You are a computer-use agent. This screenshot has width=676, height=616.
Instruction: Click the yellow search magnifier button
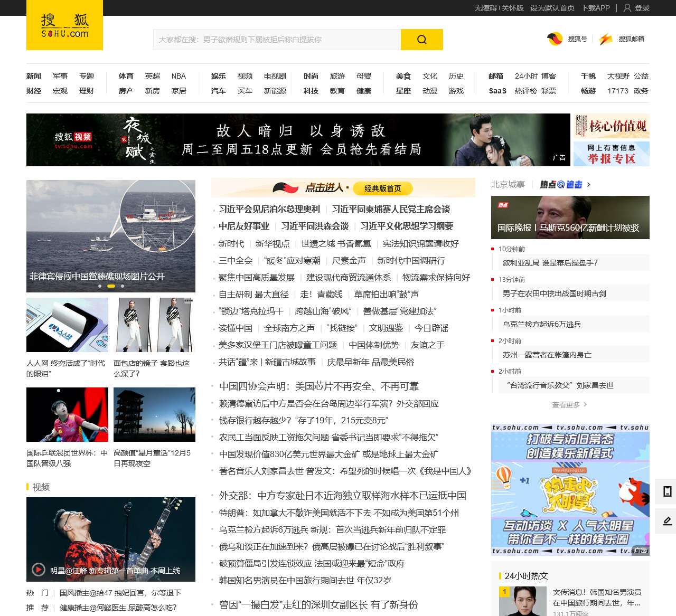click(421, 40)
